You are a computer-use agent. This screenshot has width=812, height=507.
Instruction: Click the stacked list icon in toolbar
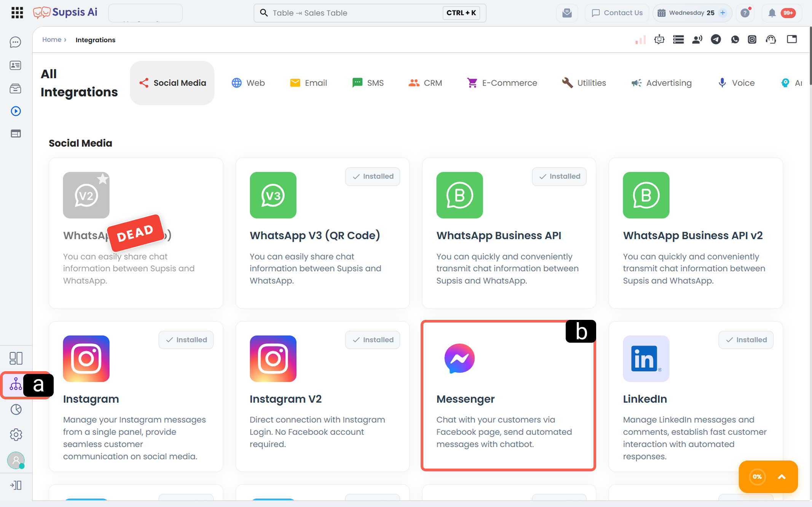[x=678, y=40]
